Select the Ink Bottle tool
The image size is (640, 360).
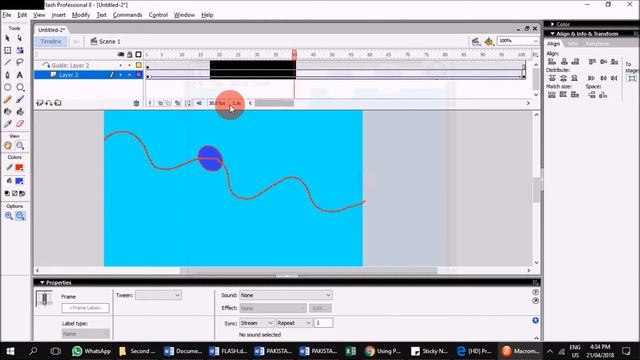pyautogui.click(x=7, y=111)
